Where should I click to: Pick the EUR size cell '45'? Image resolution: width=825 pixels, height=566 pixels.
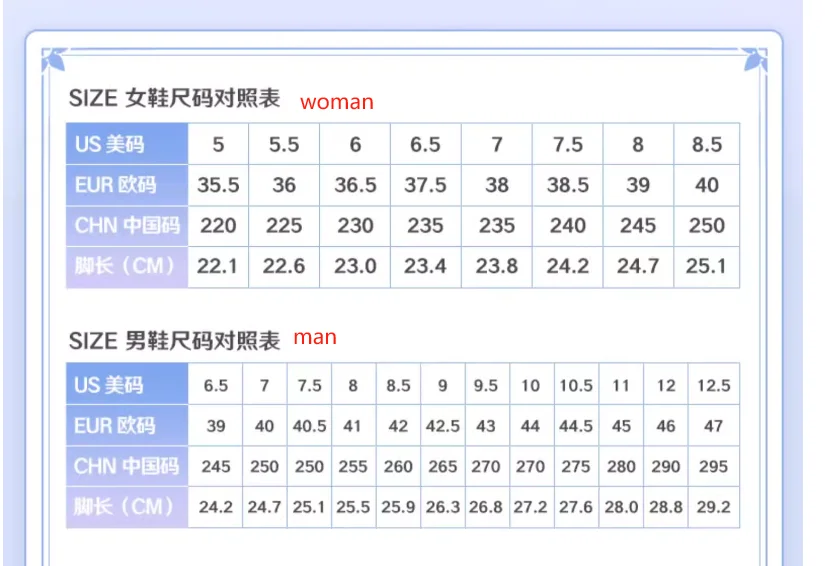pos(621,426)
